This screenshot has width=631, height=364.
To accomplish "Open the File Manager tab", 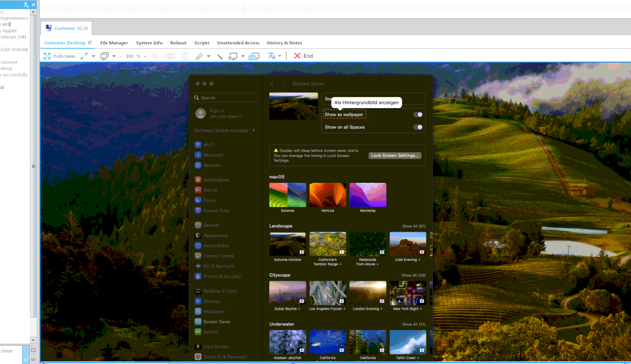I will pyautogui.click(x=114, y=43).
